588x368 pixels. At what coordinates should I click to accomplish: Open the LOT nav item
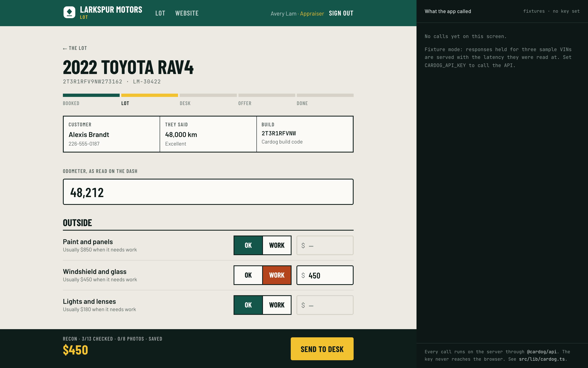click(160, 13)
